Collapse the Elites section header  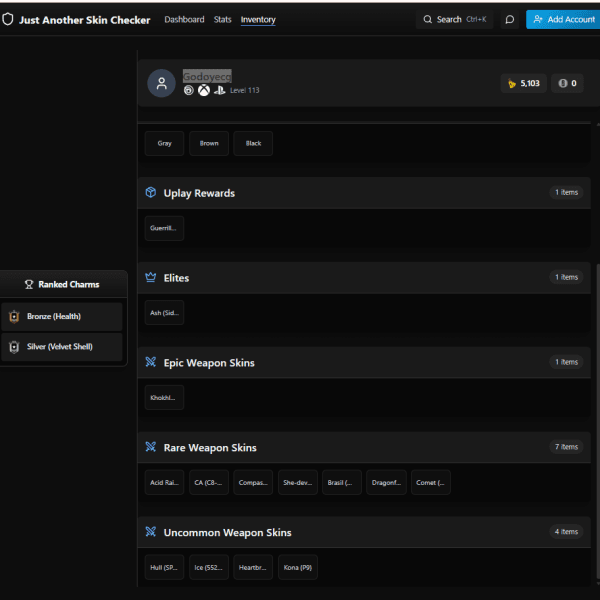pos(364,278)
